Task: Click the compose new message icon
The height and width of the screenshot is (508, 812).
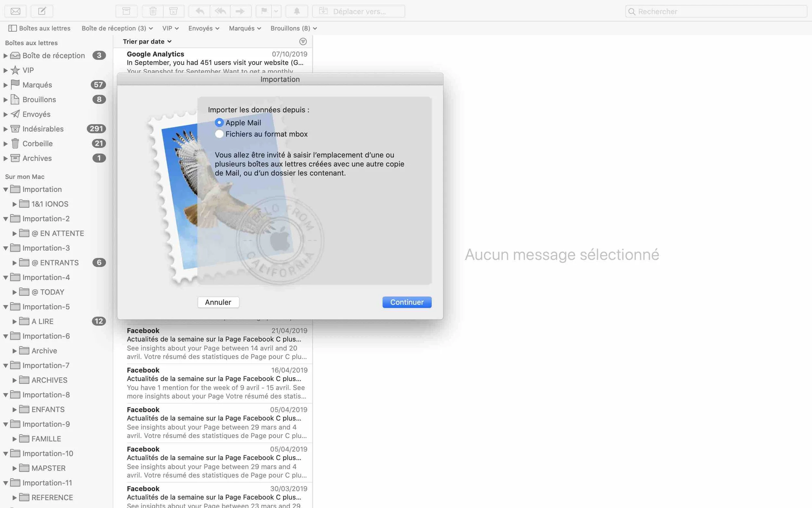Action: [x=42, y=11]
